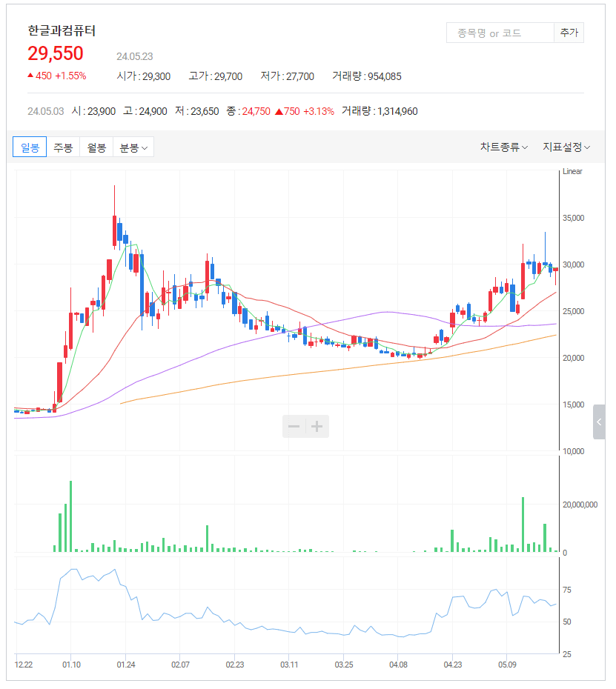616x689 pixels.
Task: Click the current price 29,550
Action: (x=56, y=53)
